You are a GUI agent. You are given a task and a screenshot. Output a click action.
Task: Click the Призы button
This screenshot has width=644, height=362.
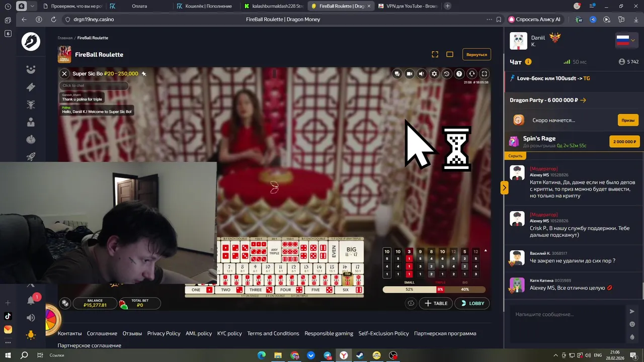pos(628,120)
